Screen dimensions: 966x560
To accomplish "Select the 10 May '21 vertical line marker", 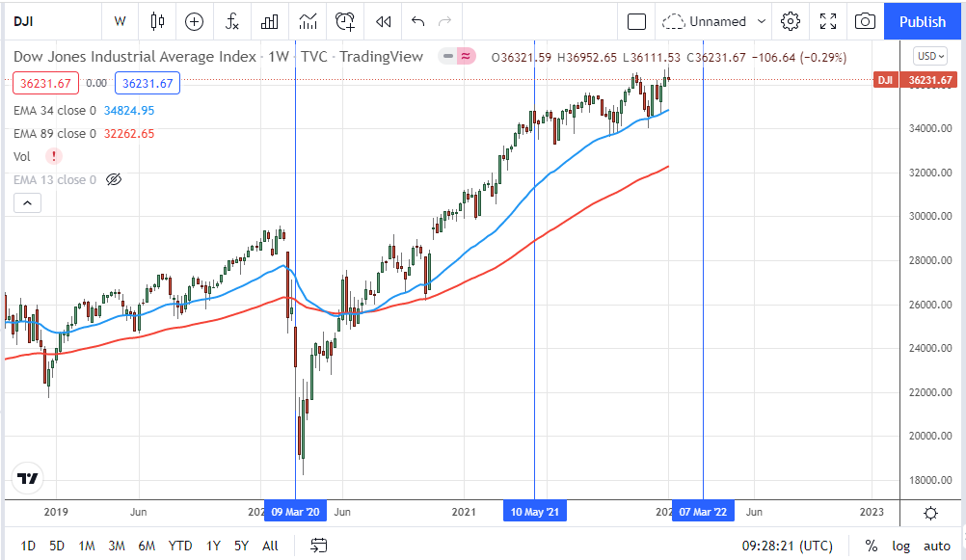I will [x=535, y=512].
